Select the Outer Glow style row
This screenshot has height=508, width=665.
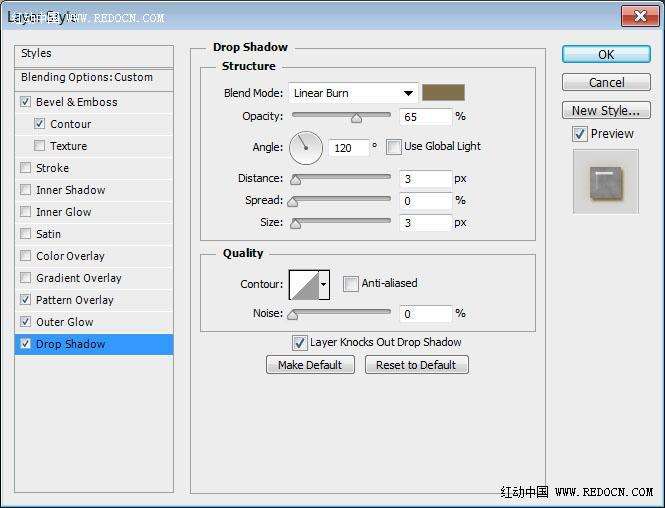pyautogui.click(x=94, y=322)
